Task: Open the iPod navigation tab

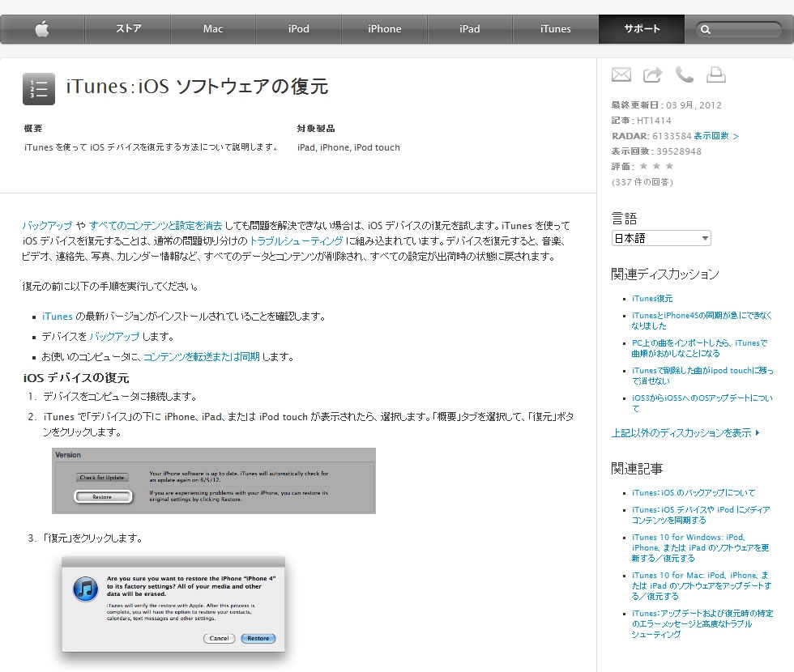Action: point(299,29)
